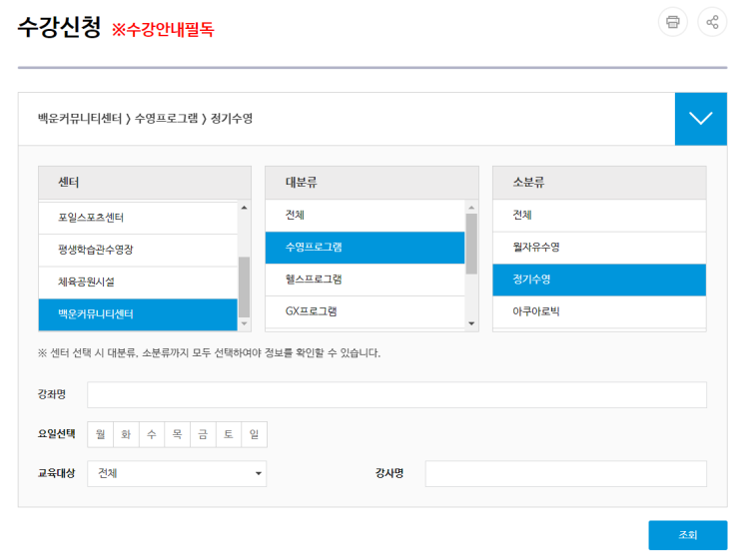Viewport: 742px width, 560px height.
Task: Pick 아쿠아로빅 in the 소분류 list
Action: 599,311
